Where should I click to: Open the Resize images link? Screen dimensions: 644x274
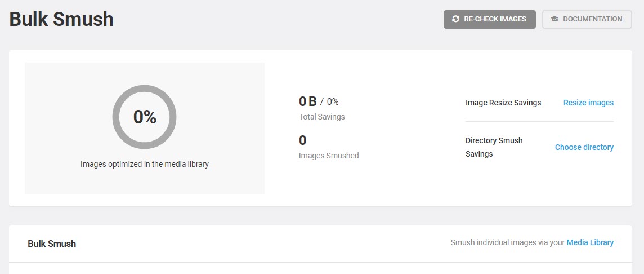pos(588,103)
